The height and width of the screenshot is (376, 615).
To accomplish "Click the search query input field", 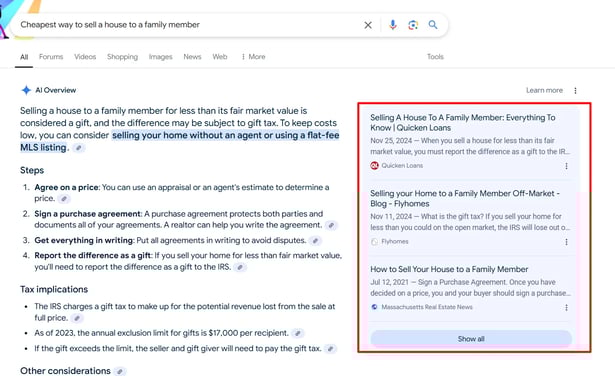I will click(188, 25).
